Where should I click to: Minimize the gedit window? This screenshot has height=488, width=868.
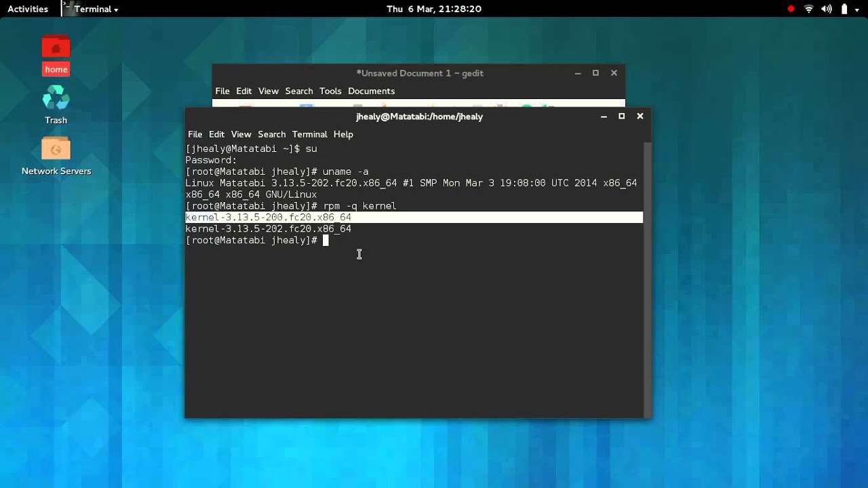(578, 73)
